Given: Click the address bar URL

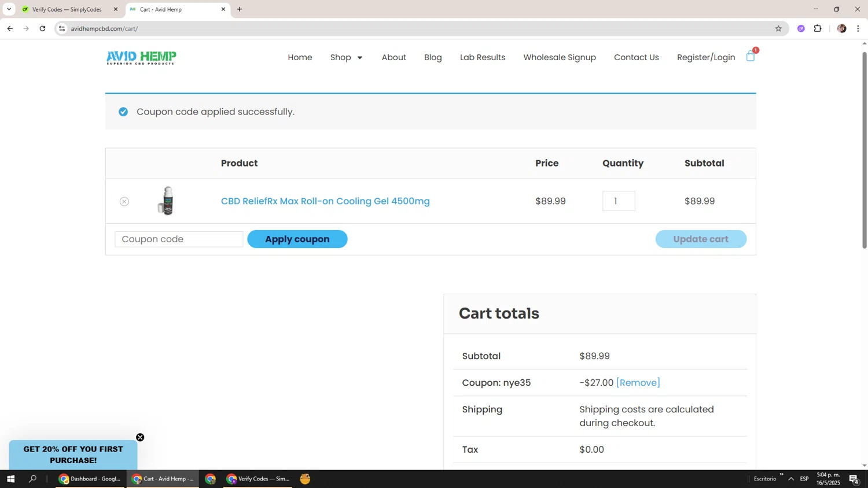Looking at the screenshot, I should [x=104, y=28].
